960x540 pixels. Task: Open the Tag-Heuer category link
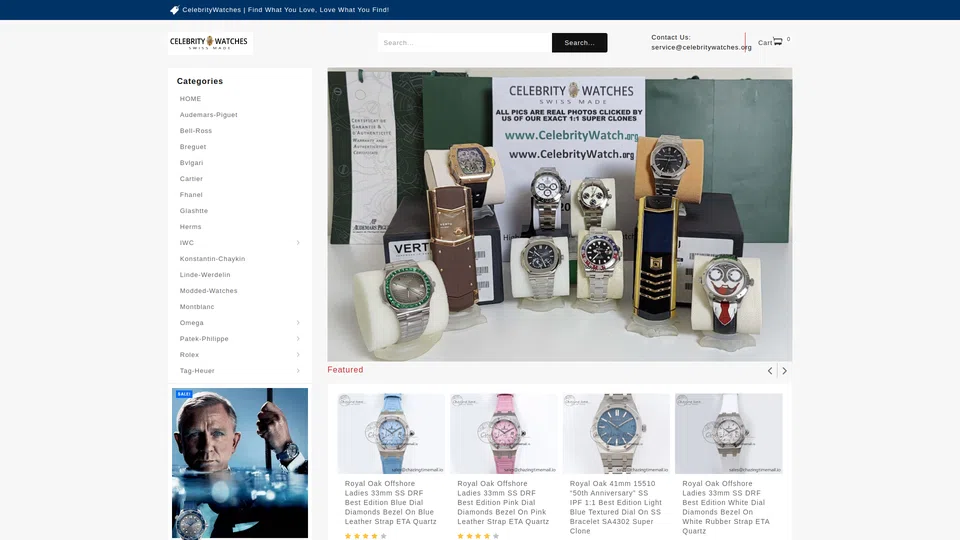[197, 370]
